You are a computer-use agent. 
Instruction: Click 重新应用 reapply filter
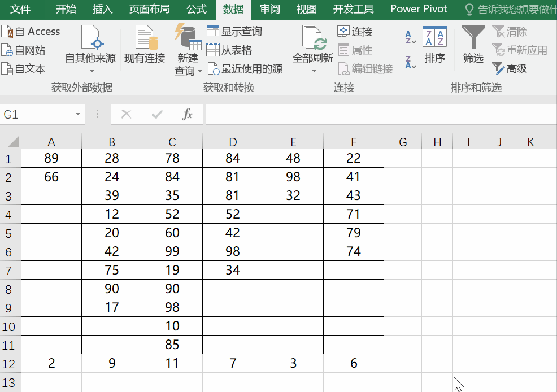click(519, 50)
